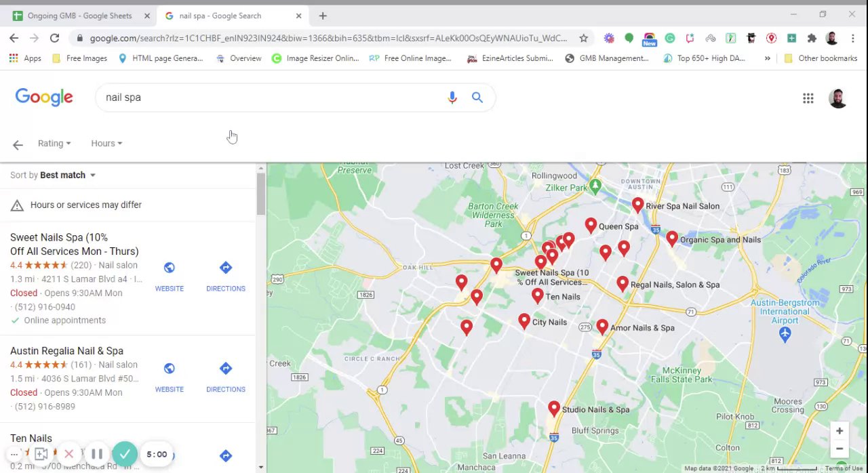
Task: Click the recorder 5:00 timer
Action: (x=157, y=454)
